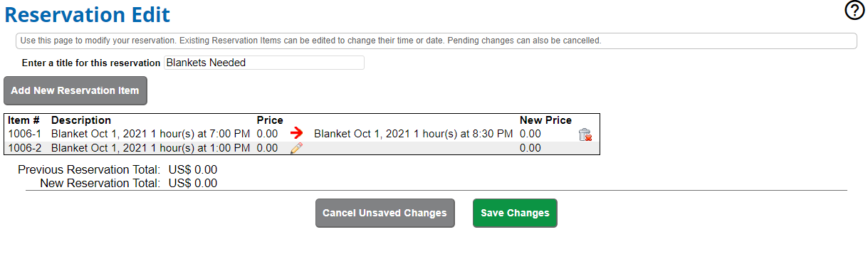Click Save Changes button

[515, 213]
